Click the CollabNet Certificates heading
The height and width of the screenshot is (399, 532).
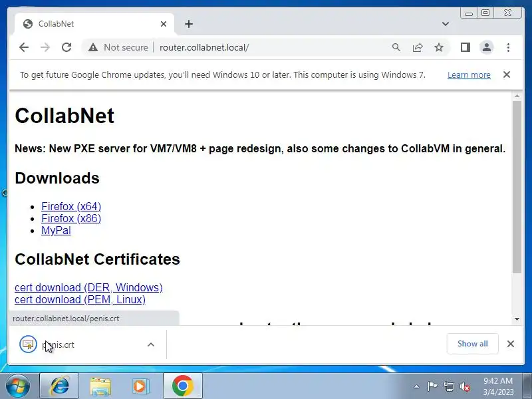pos(97,259)
